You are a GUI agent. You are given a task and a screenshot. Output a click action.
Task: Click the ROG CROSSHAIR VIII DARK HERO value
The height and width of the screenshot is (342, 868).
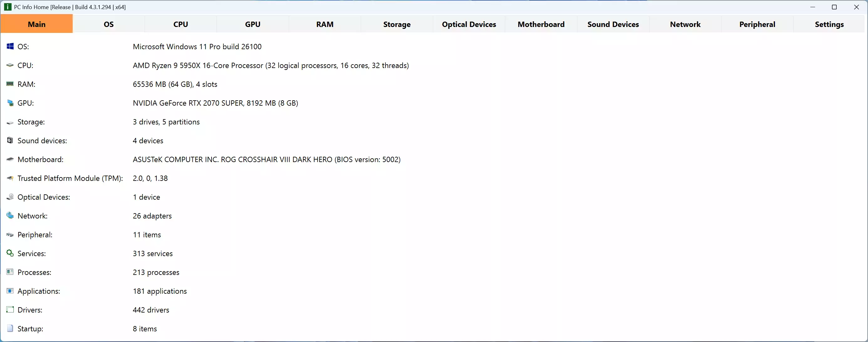[267, 159]
